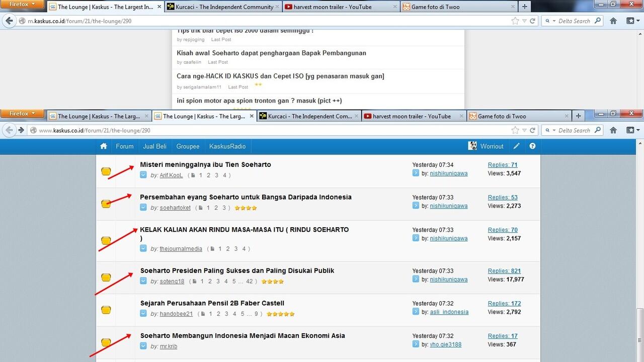Image resolution: width=644 pixels, height=362 pixels.
Task: Jump to last post icon beside asli_indonesia
Action: (x=416, y=312)
